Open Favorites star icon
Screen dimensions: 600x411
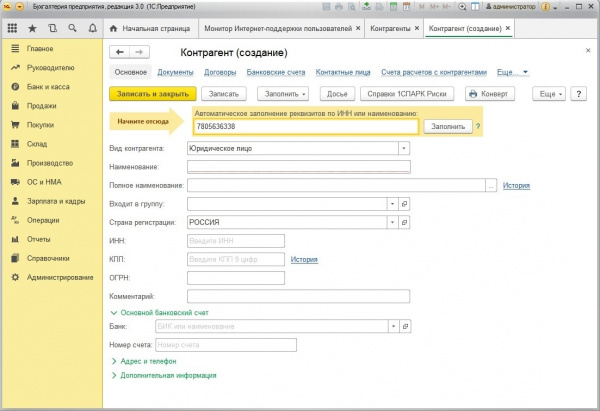click(x=33, y=28)
